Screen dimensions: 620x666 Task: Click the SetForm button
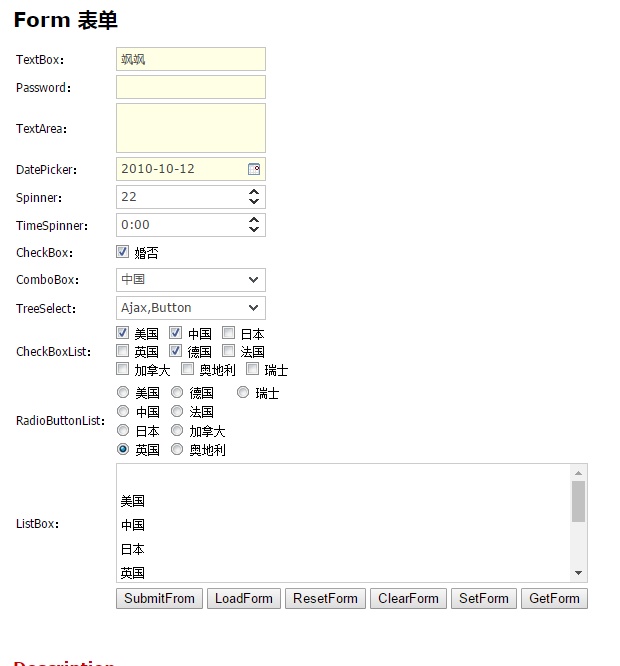tap(484, 598)
